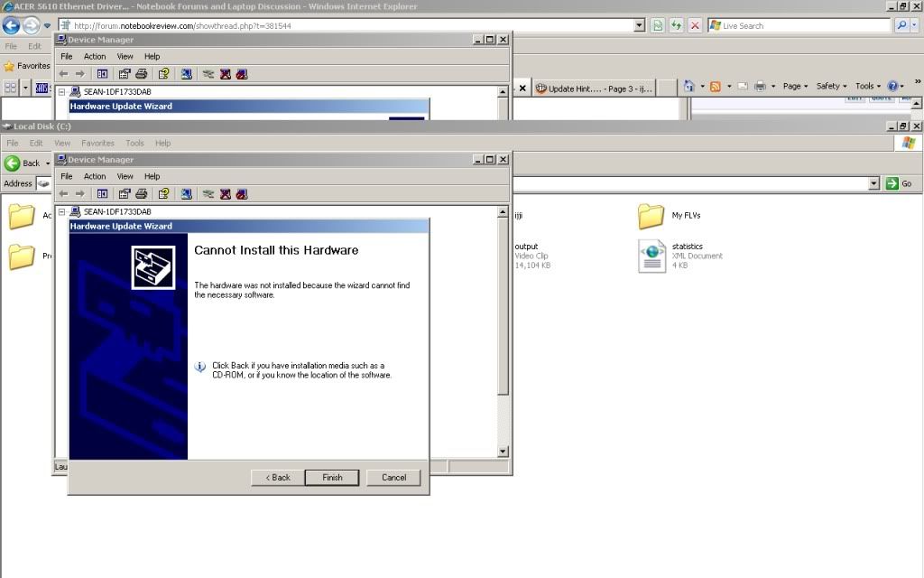Open Local Disk address bar dropdown
This screenshot has width=924, height=578.
(873, 183)
